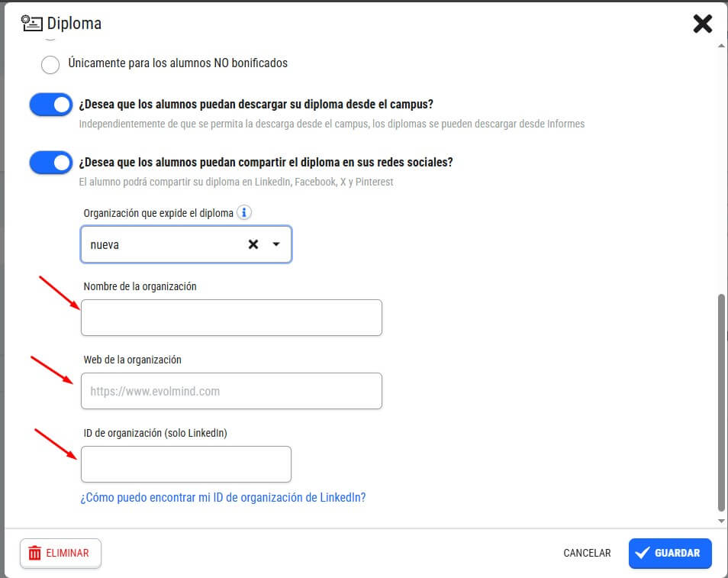Focus the 'Web de la organización' field
This screenshot has height=578, width=728.
coord(231,391)
